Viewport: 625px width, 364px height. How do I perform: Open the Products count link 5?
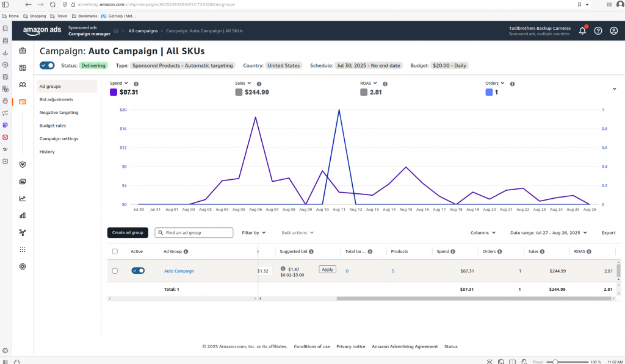[x=392, y=271]
